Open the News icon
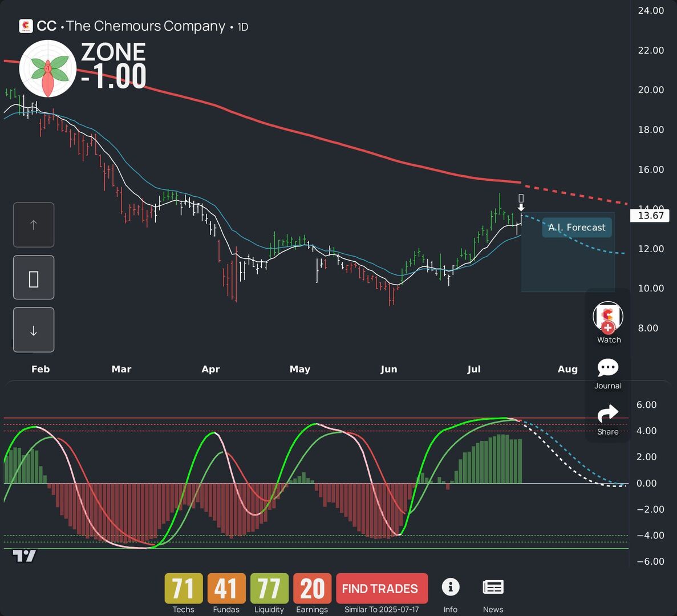Image resolution: width=677 pixels, height=616 pixels. tap(493, 587)
